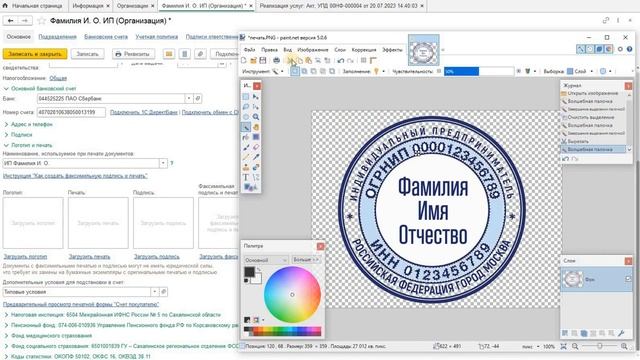Select the Lasso Select tool

(246, 107)
